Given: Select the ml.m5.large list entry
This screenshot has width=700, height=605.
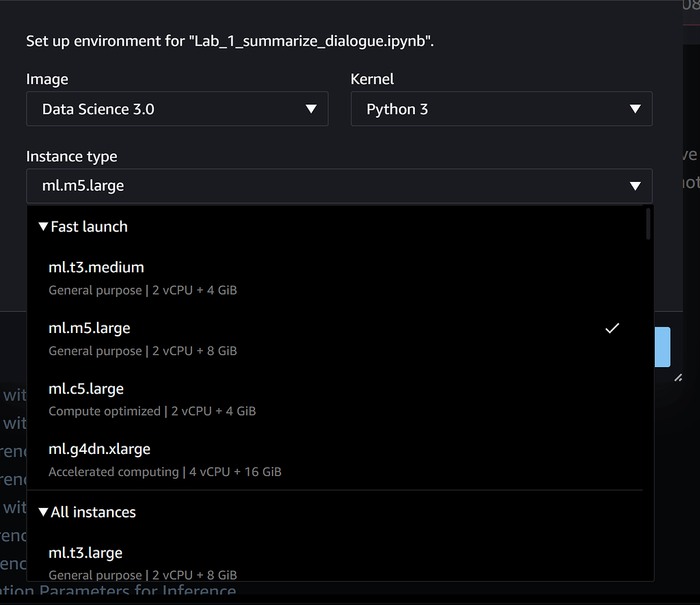Looking at the screenshot, I should 89,328.
